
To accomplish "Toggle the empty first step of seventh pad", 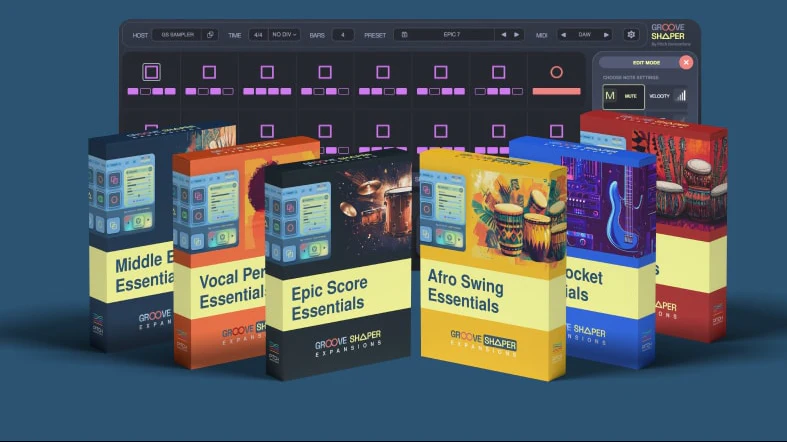I will point(480,91).
